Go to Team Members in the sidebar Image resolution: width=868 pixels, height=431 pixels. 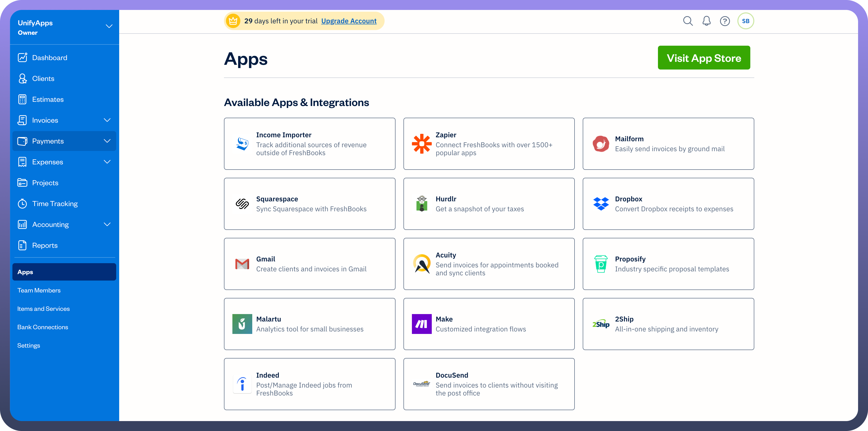(x=39, y=290)
